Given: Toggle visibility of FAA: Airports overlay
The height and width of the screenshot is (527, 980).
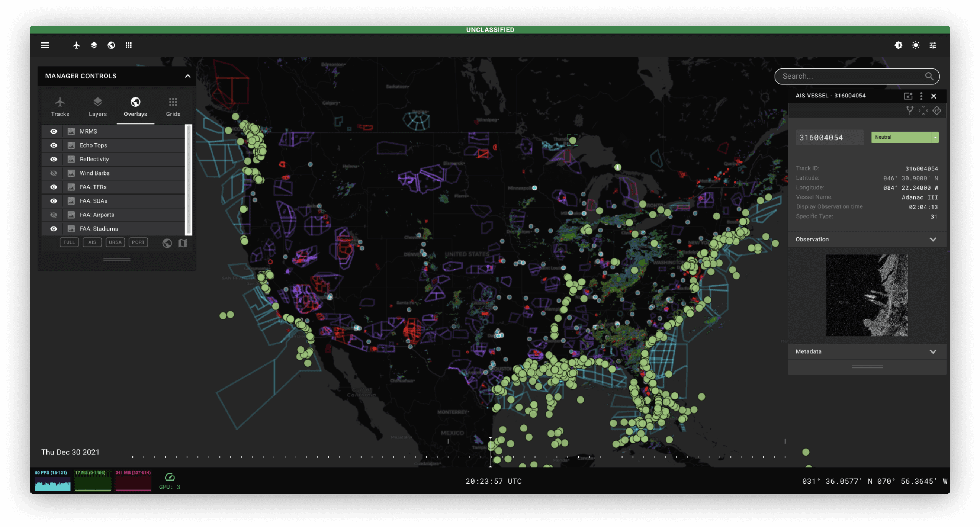Looking at the screenshot, I should click(54, 215).
